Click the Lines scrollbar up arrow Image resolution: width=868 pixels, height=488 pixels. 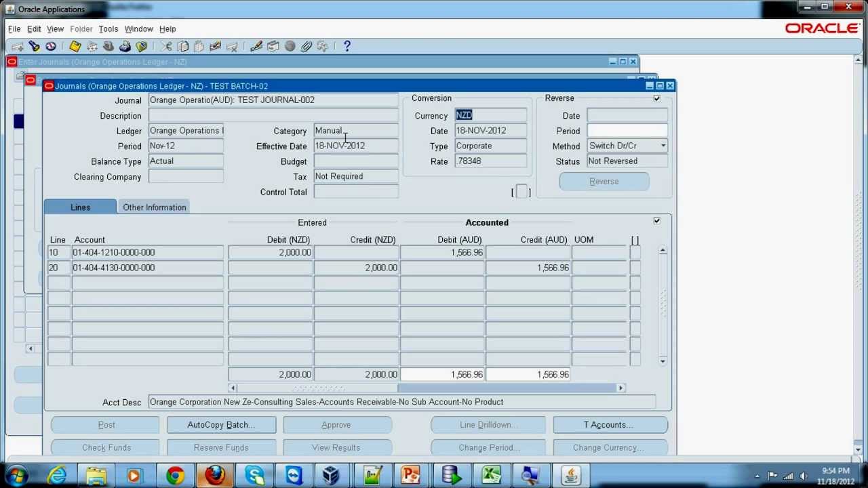[663, 251]
